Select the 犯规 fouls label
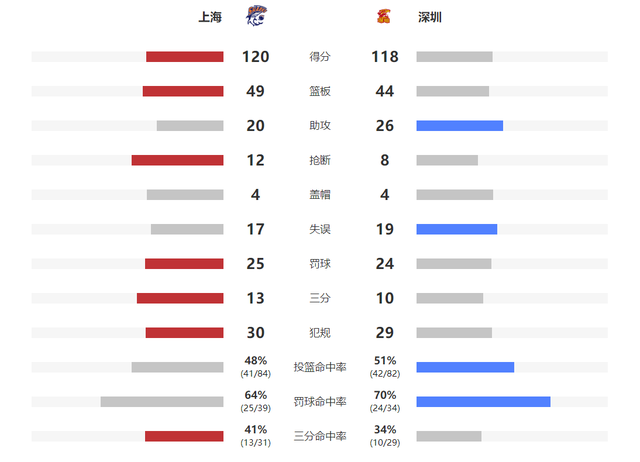Screen dimensions: 640x462 [320, 333]
